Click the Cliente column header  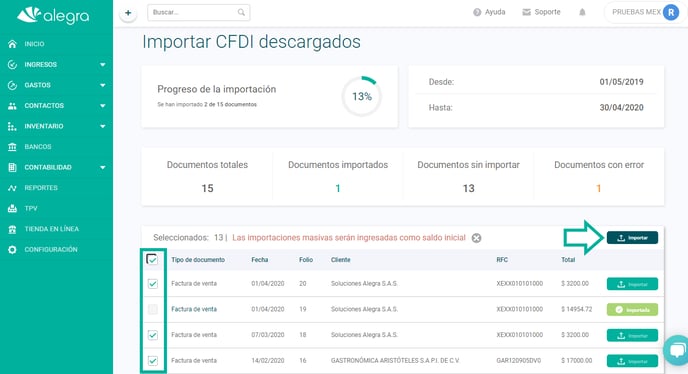340,260
